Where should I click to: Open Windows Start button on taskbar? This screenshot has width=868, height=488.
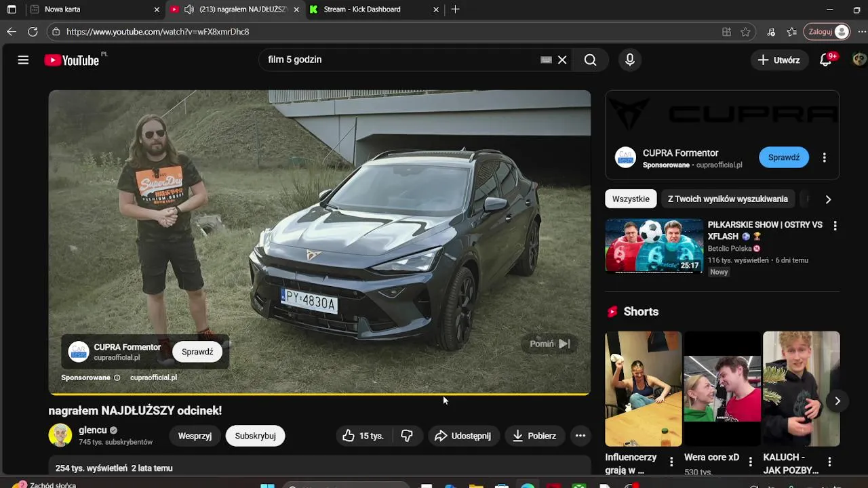coord(267,485)
